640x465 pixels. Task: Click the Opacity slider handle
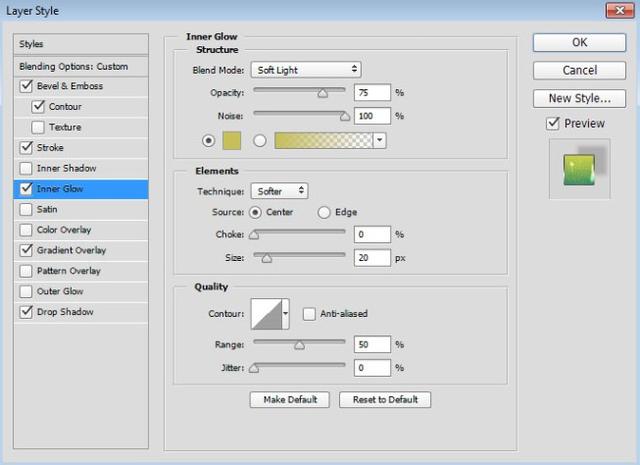(x=322, y=93)
